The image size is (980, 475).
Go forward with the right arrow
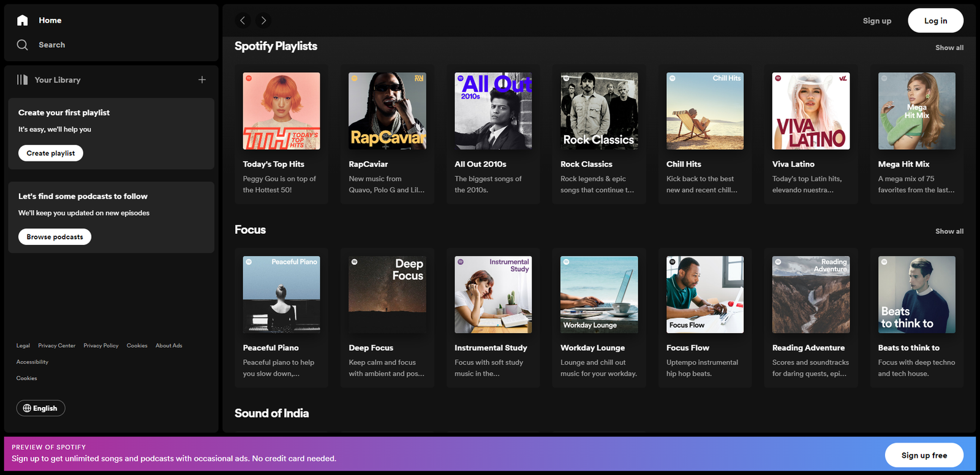click(263, 20)
